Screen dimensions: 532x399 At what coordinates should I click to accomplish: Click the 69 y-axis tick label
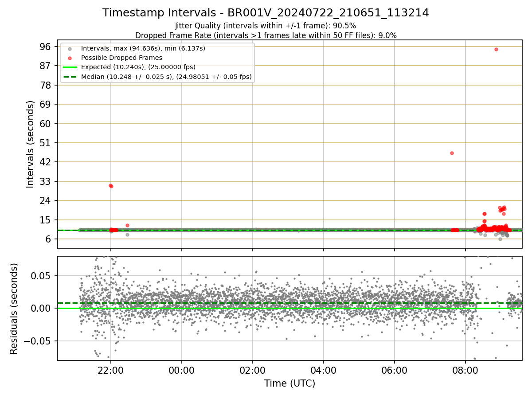[46, 104]
